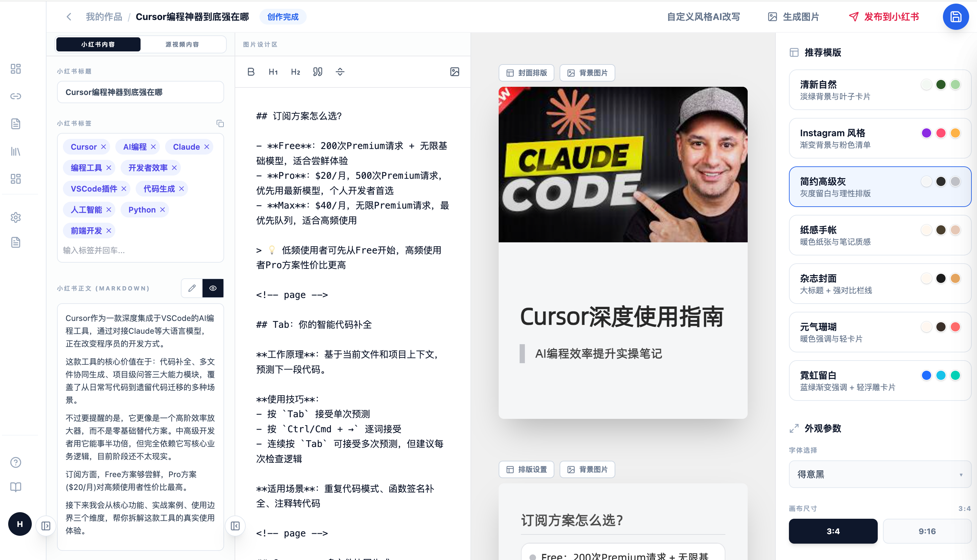Insert image into editor
This screenshot has height=560, width=977.
pyautogui.click(x=454, y=72)
